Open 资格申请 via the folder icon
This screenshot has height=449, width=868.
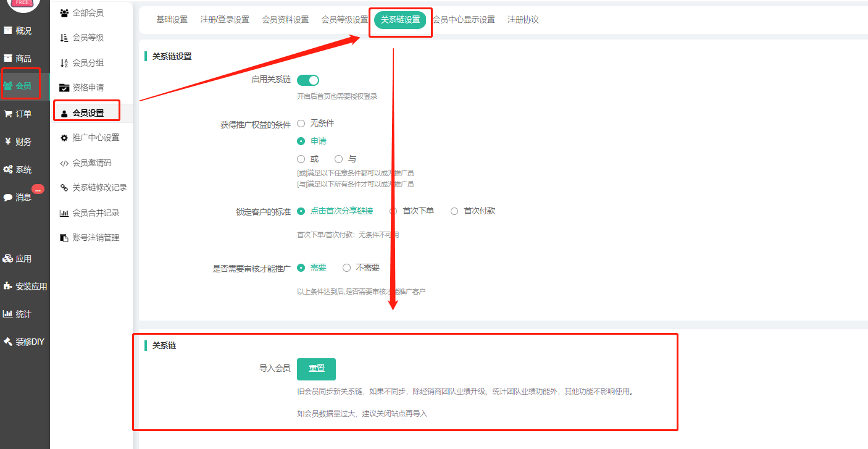(x=64, y=88)
